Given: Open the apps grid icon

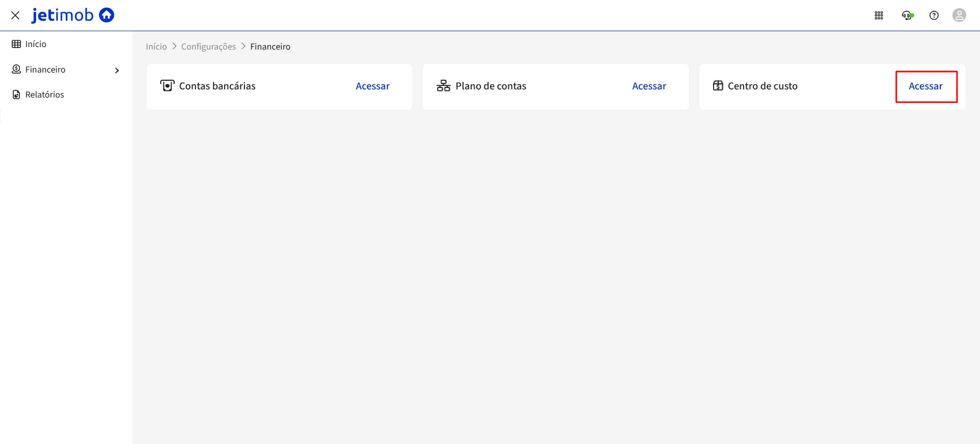Looking at the screenshot, I should tap(878, 15).
